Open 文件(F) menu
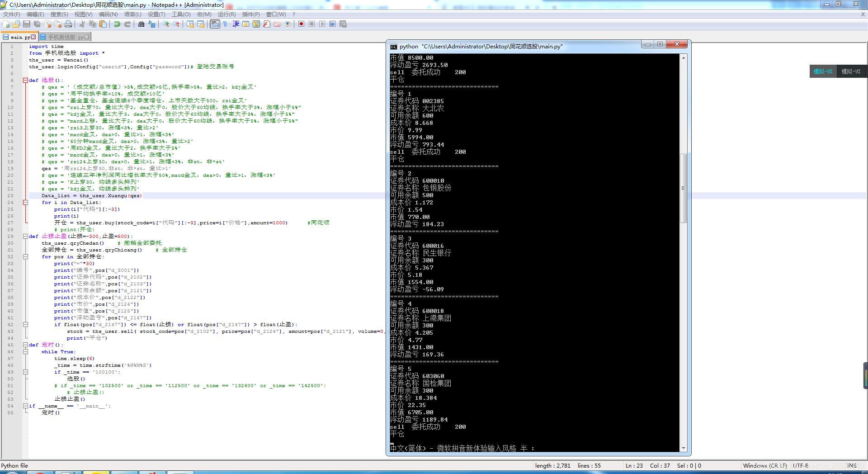This screenshot has height=474, width=868. (x=12, y=14)
